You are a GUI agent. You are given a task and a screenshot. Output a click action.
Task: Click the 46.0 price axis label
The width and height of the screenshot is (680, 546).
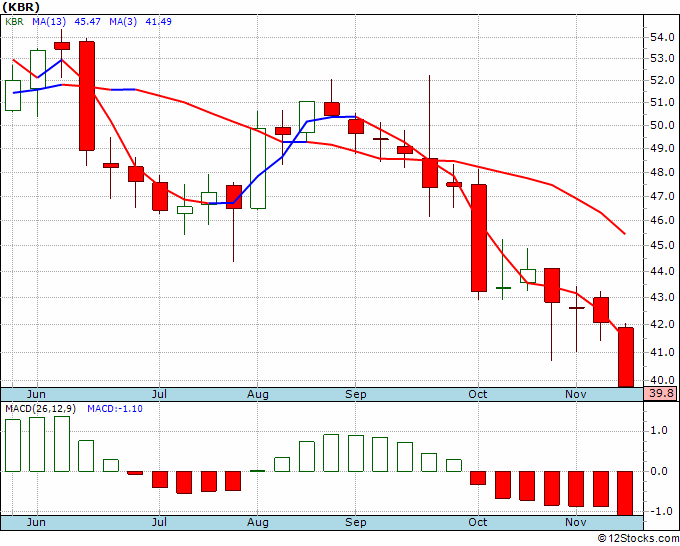tap(662, 220)
